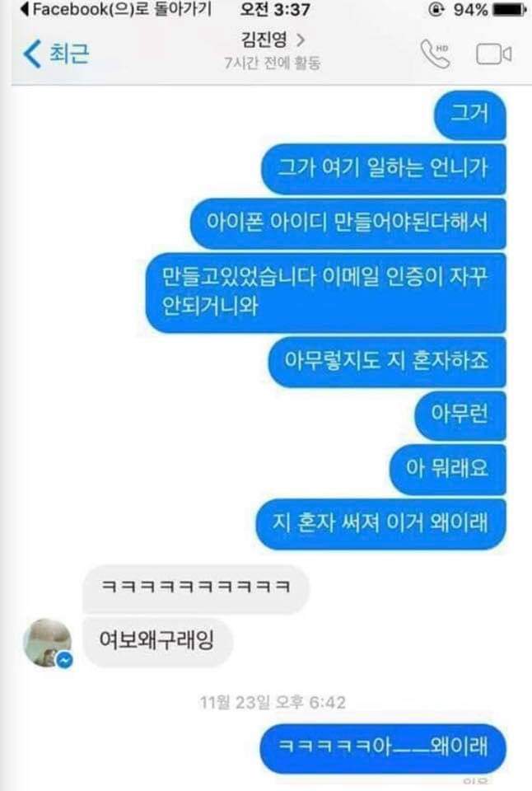Tap the 11월 23일 오후 6:42 timestamp

[273, 703]
